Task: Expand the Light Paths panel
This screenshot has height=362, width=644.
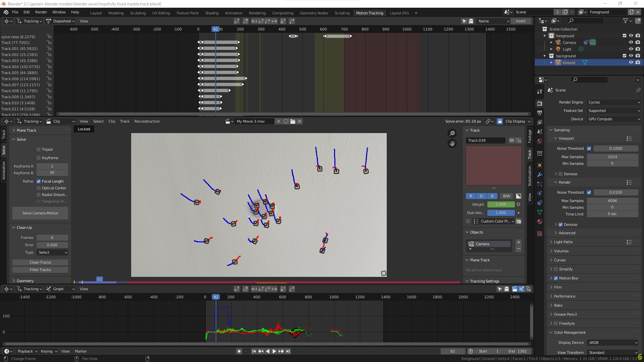Action: (x=563, y=242)
